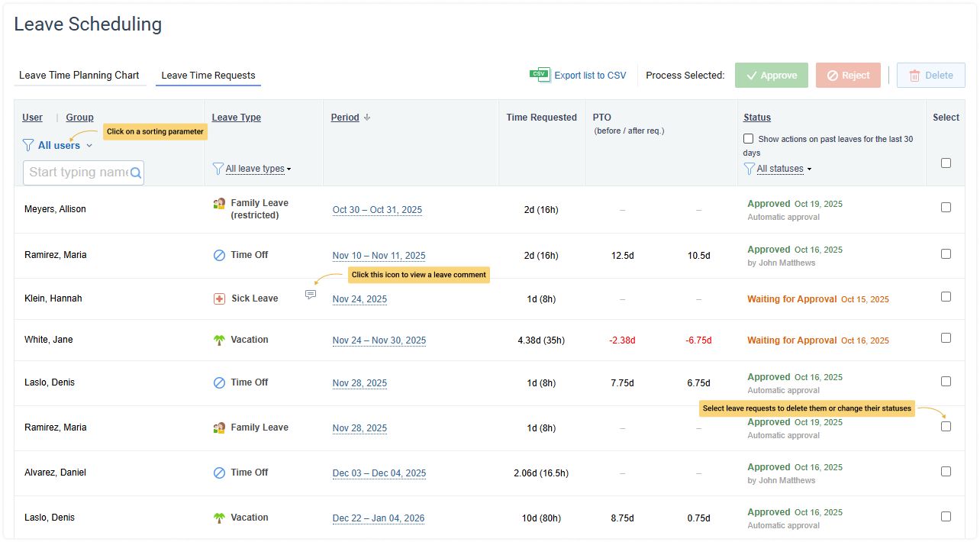Click the search magnifier icon in the name field
Image resolution: width=980 pixels, height=542 pixels.
coord(136,173)
